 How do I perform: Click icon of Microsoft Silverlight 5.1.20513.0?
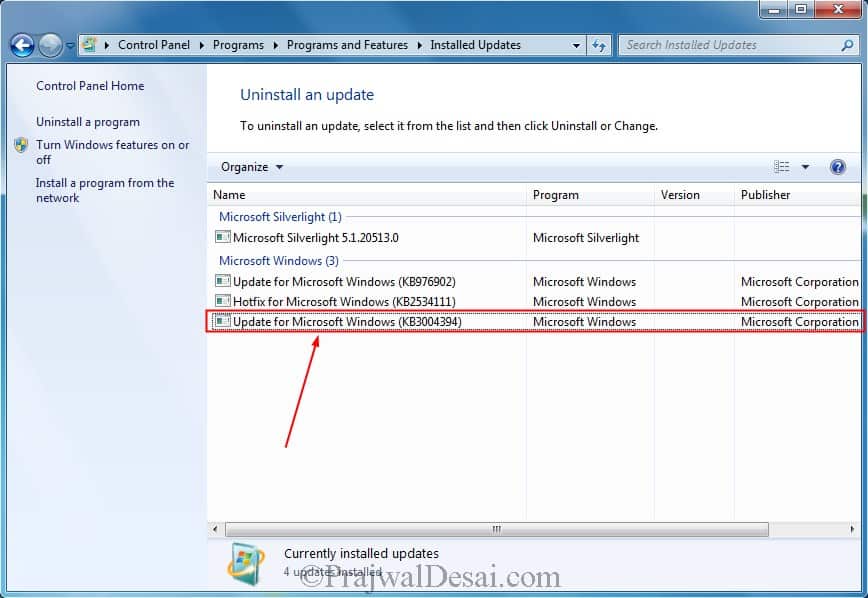(x=223, y=238)
